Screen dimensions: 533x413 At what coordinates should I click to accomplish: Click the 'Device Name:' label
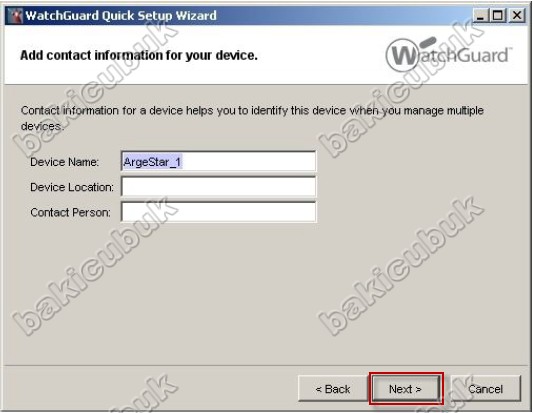pyautogui.click(x=64, y=162)
